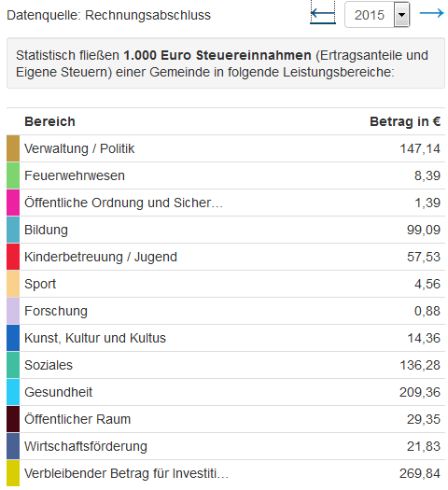
Task: Click the Betrag in € column header
Action: pyautogui.click(x=405, y=121)
